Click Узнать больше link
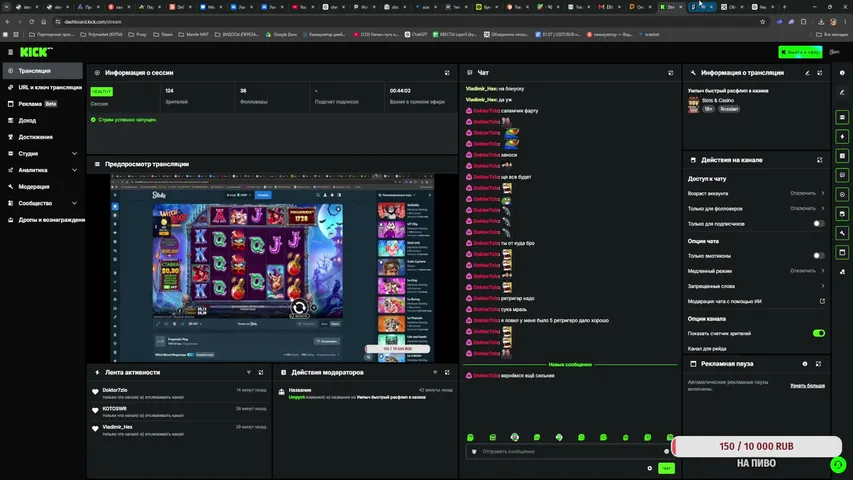Viewport: 853px width, 480px height. 807,385
